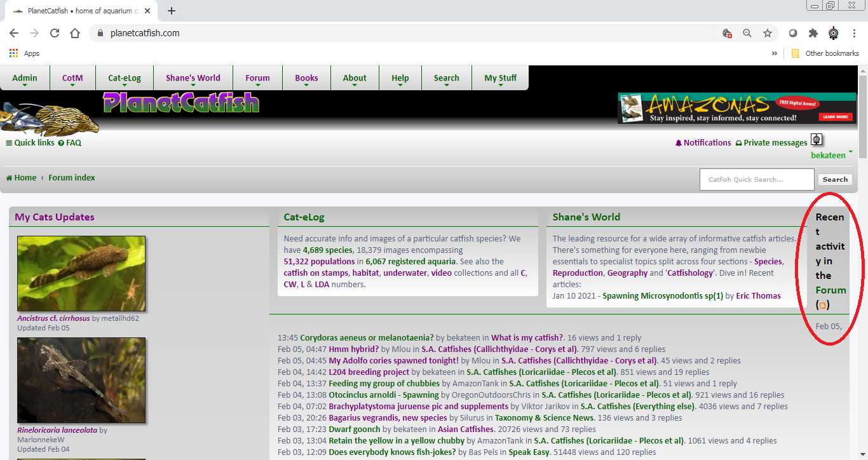The height and width of the screenshot is (460, 868).
Task: Open the Asian Catfishes forum link
Action: tap(466, 430)
